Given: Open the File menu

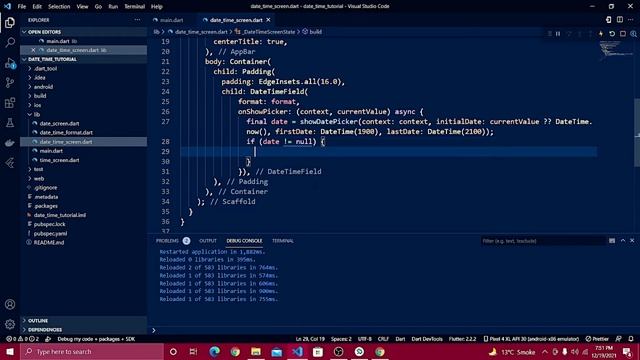Looking at the screenshot, I should (22, 7).
